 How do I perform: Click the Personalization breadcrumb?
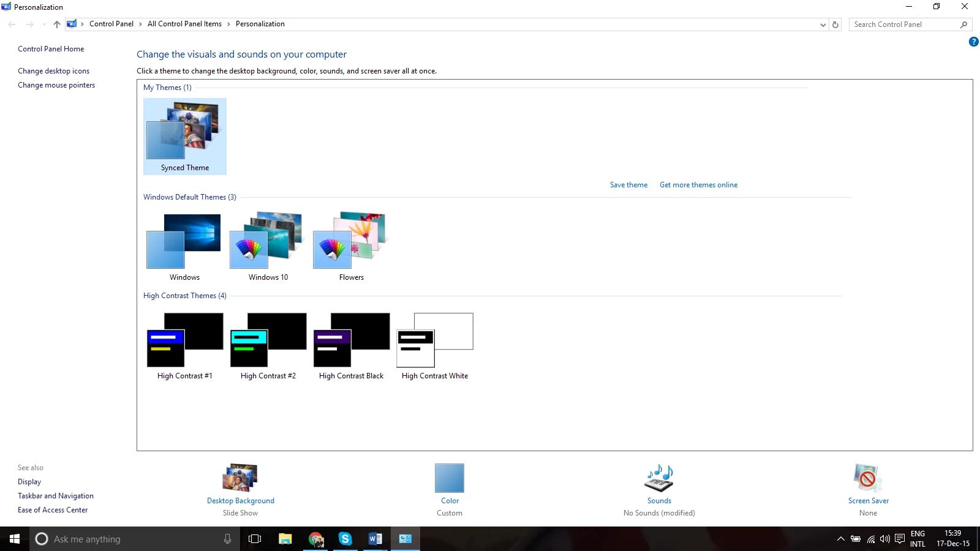[260, 24]
